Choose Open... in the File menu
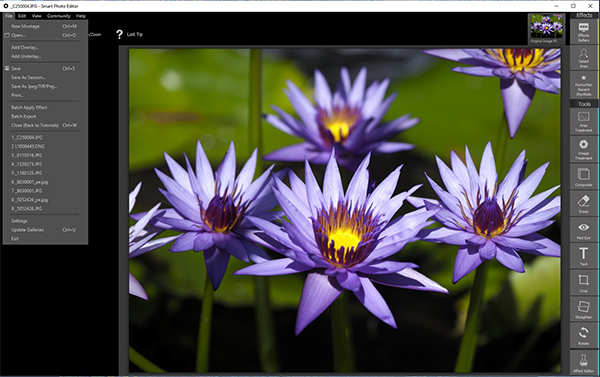The image size is (600, 377). coord(45,35)
